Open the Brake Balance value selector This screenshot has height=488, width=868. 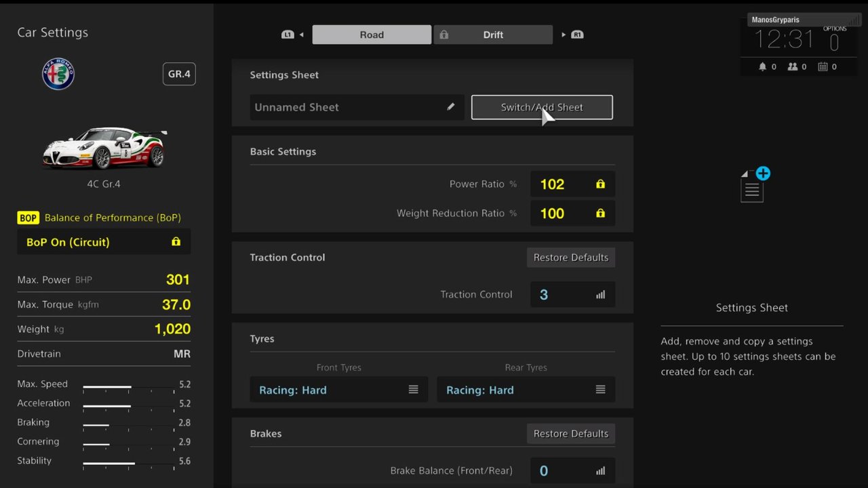pyautogui.click(x=572, y=470)
